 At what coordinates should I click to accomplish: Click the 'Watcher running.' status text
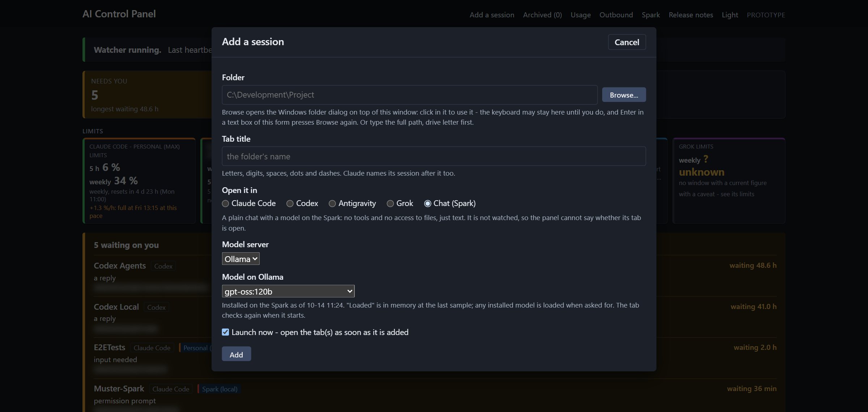point(127,50)
